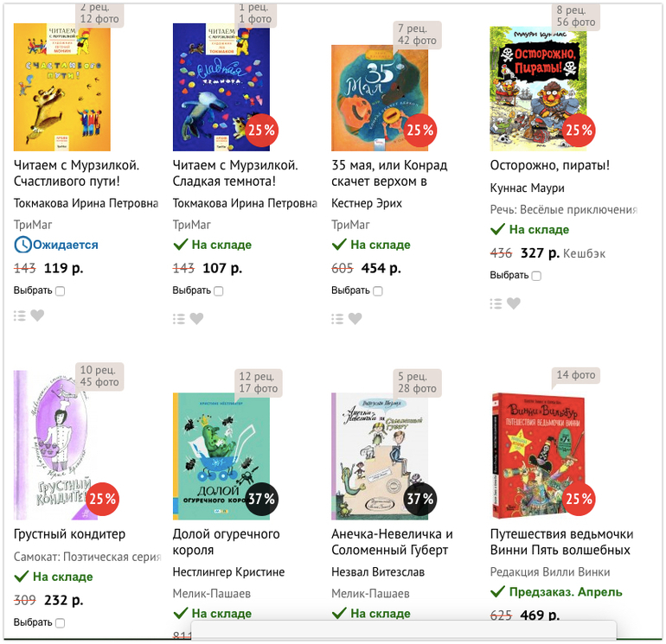Open list icon under Сладкая темнота book
Viewport: 666px width, 644px height.
click(179, 318)
